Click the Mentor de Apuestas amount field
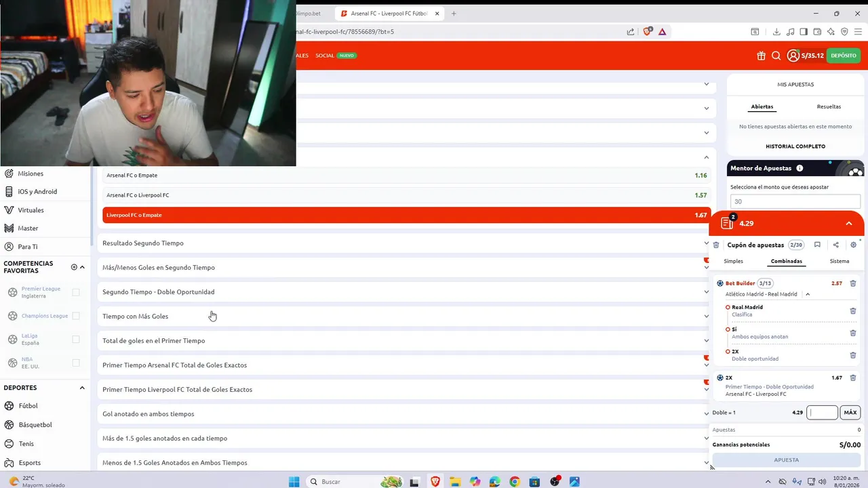The width and height of the screenshot is (868, 488). [795, 201]
